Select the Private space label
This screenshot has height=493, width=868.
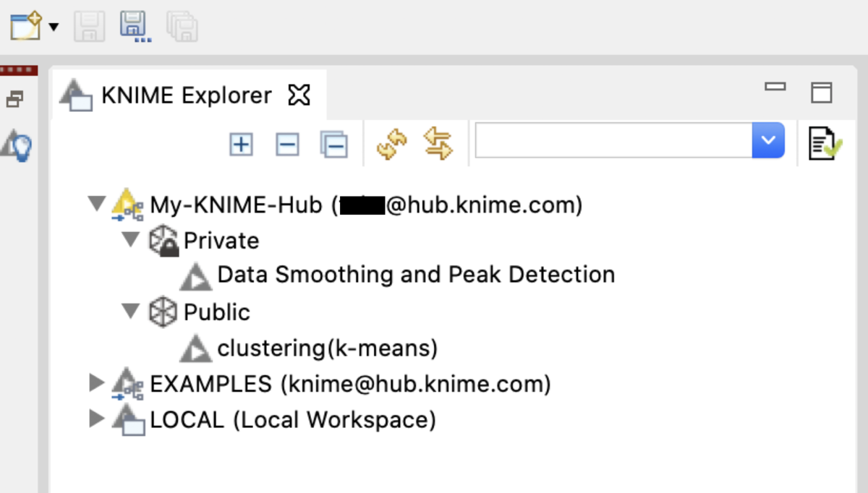click(x=221, y=241)
